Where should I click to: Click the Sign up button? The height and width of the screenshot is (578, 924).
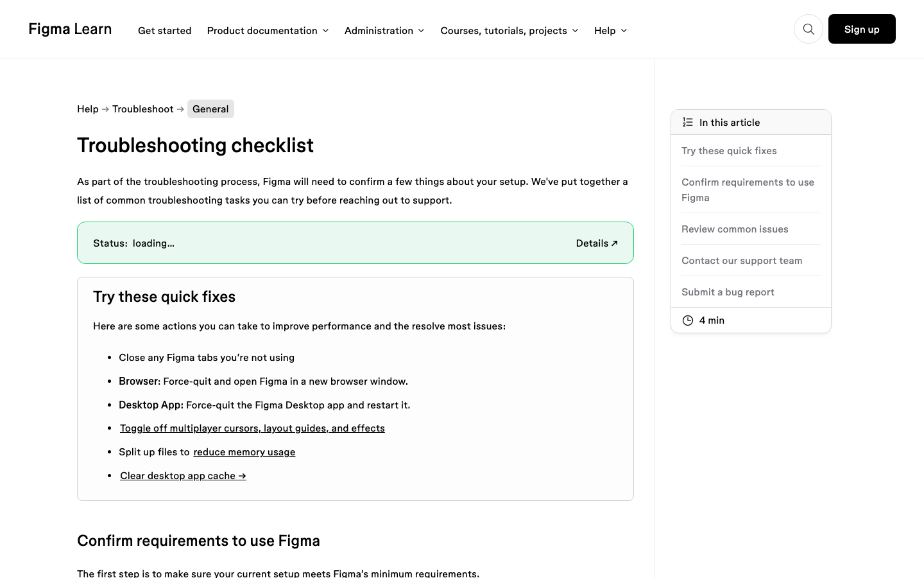pos(862,29)
